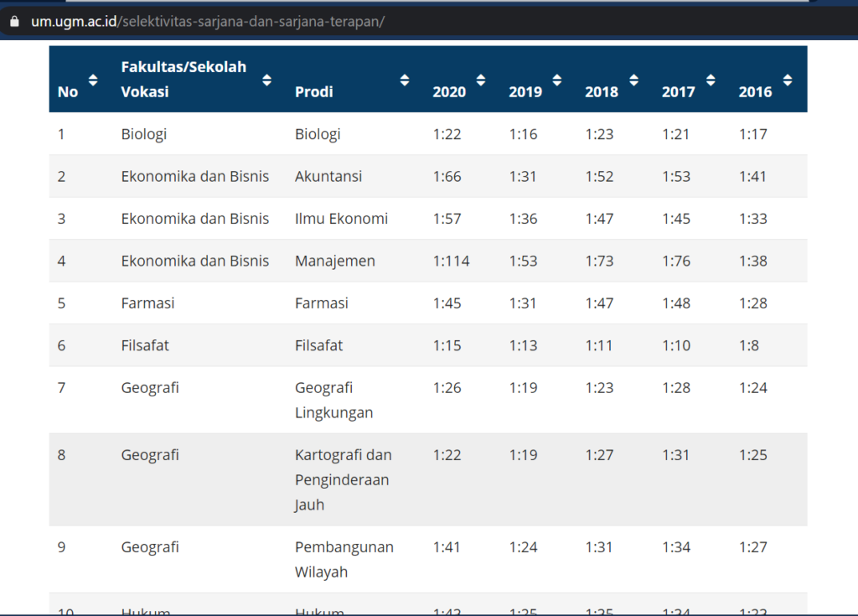Sort the 2017 column via its arrow icon
This screenshot has width=858, height=616.
click(x=711, y=80)
